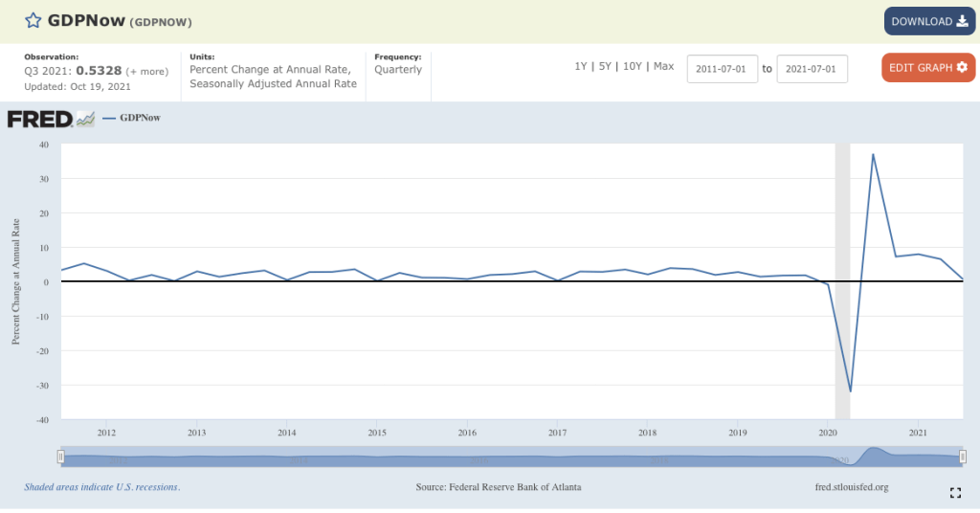Show the Max time range
The width and height of the screenshot is (980, 513).
click(663, 66)
